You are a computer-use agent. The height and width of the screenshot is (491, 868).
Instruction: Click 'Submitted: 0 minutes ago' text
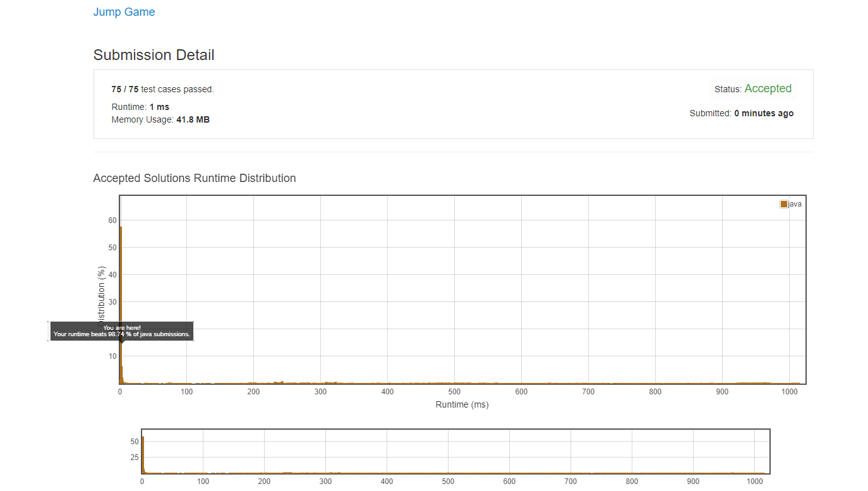pos(742,114)
